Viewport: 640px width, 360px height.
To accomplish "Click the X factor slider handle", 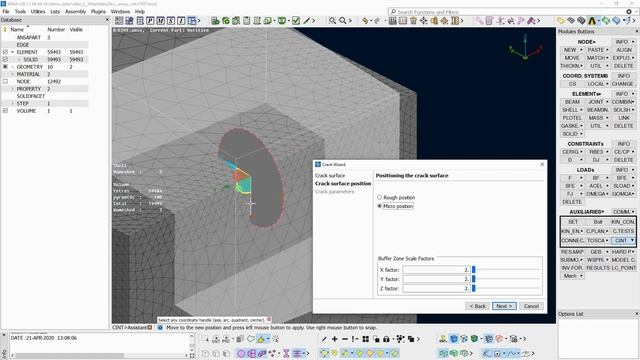I will pyautogui.click(x=473, y=270).
